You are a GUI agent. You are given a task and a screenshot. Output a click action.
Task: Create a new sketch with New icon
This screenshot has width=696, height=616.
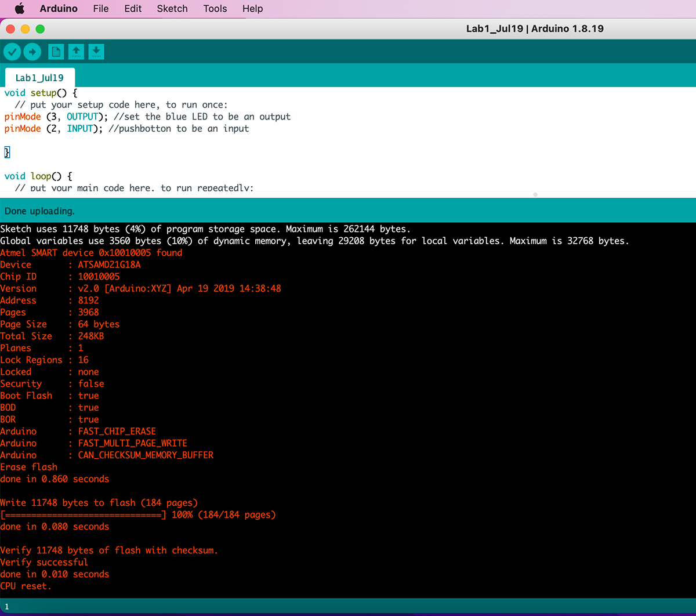(x=56, y=52)
